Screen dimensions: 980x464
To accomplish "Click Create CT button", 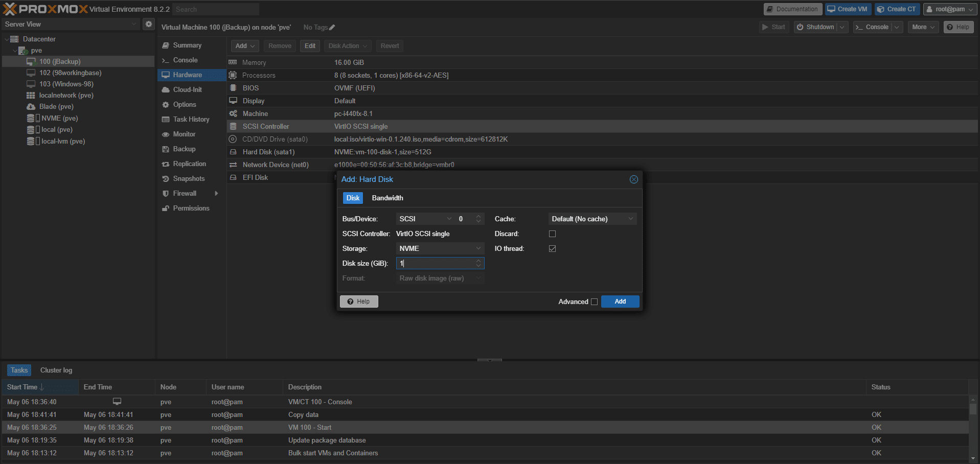I will click(897, 9).
